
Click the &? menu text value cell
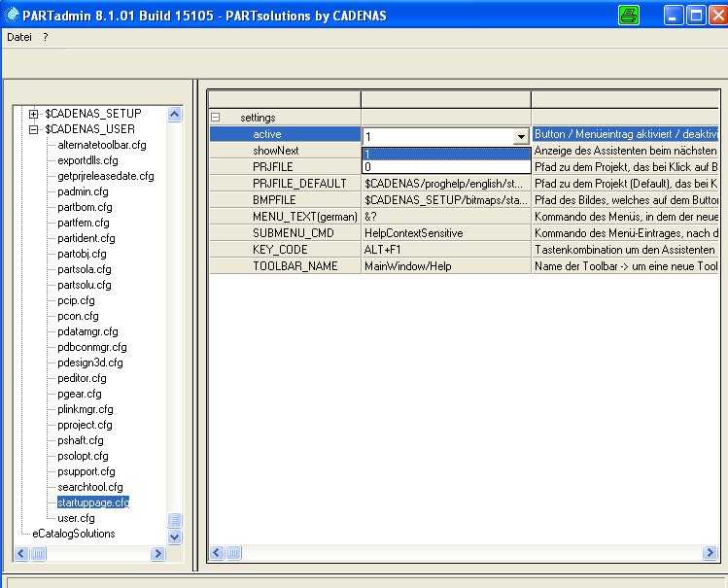446,217
